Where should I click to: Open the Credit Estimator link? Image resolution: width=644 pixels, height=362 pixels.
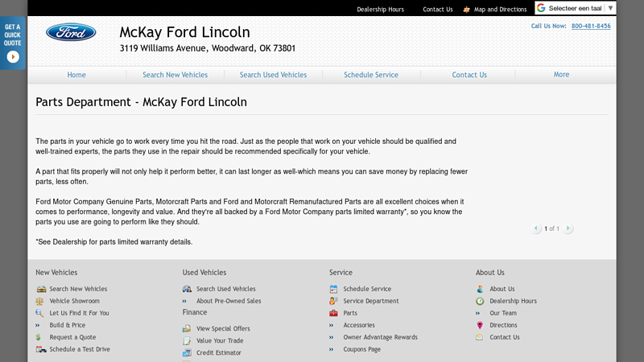point(218,352)
